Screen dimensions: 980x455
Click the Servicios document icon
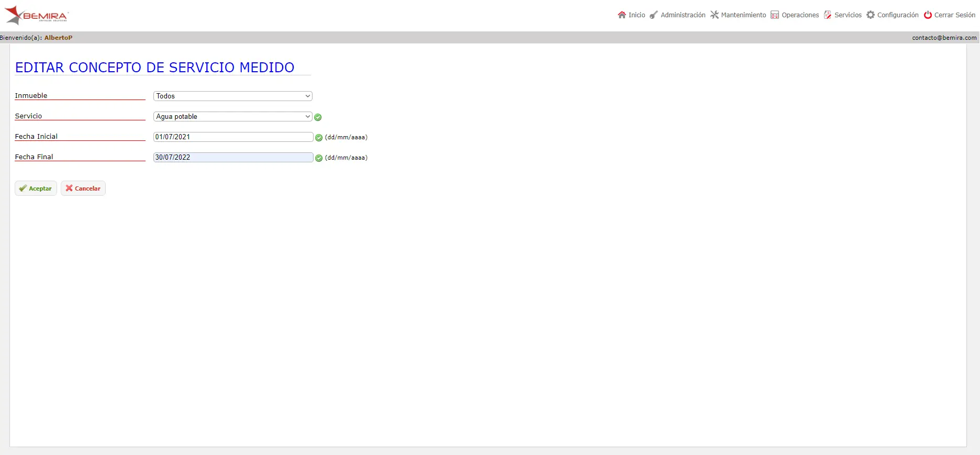[x=828, y=15]
